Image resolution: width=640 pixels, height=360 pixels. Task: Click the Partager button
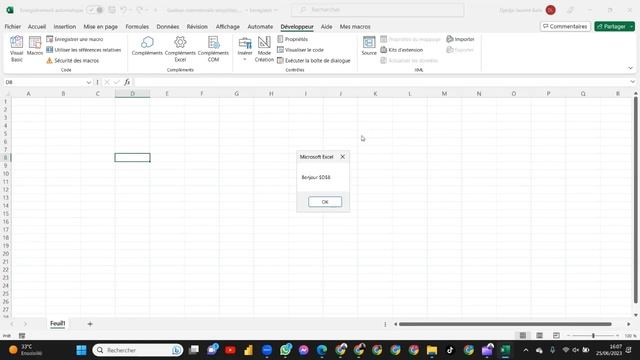[x=611, y=27]
